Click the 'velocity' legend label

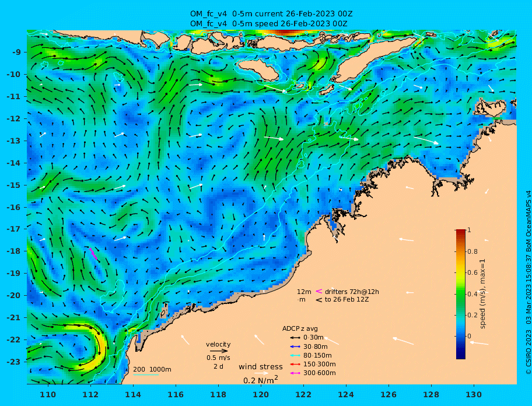click(218, 344)
